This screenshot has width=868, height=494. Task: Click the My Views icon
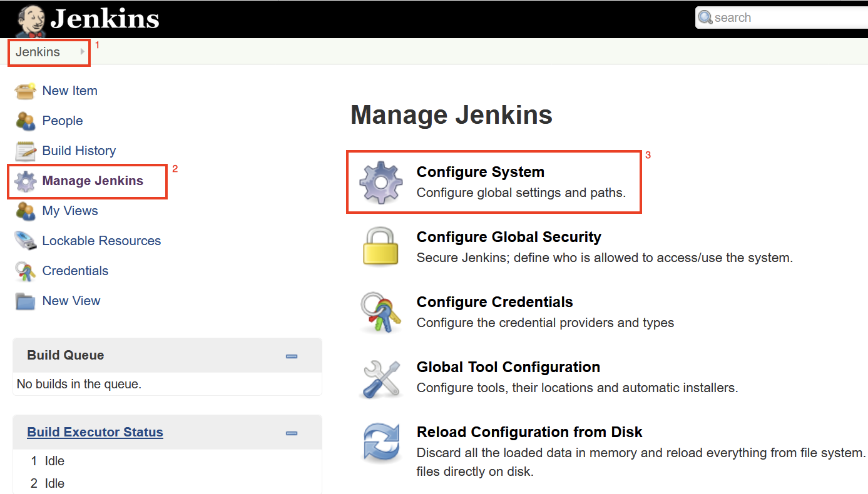tap(26, 211)
